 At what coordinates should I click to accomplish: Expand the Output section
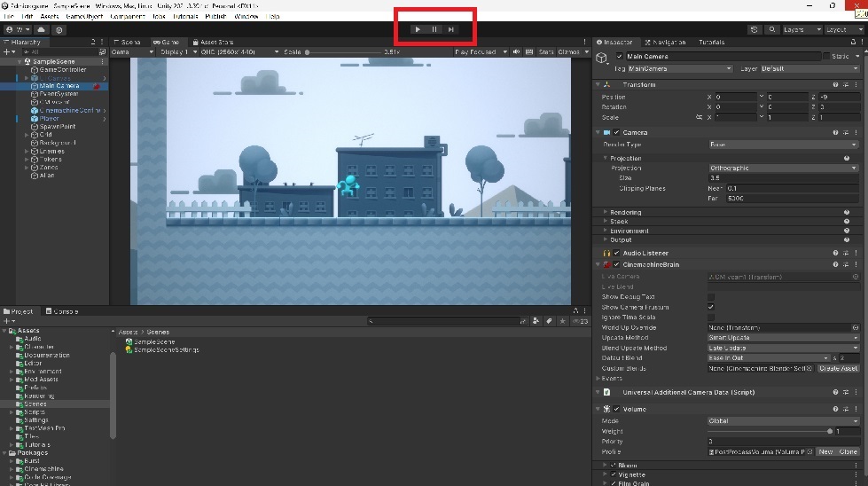click(606, 239)
